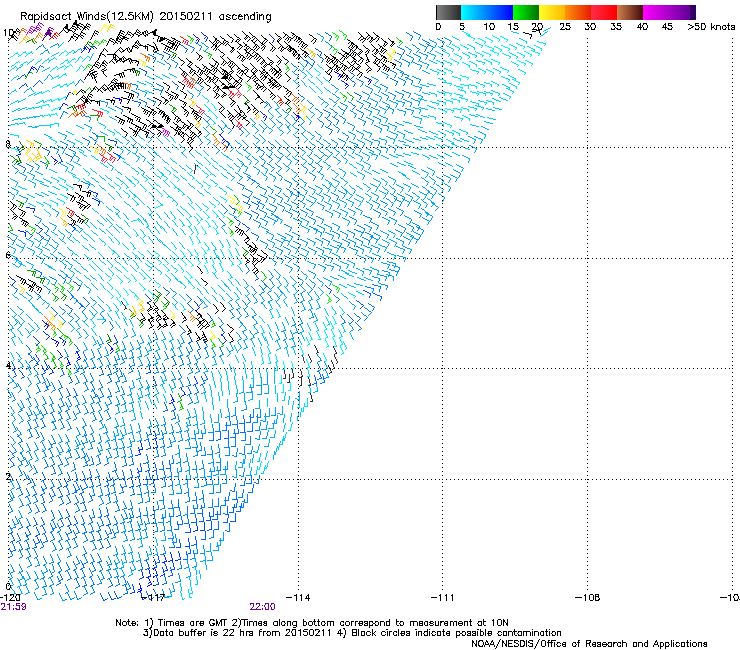The height and width of the screenshot is (650, 740).
Task: Click the '-114' longitude axis label
Action: pos(299,598)
